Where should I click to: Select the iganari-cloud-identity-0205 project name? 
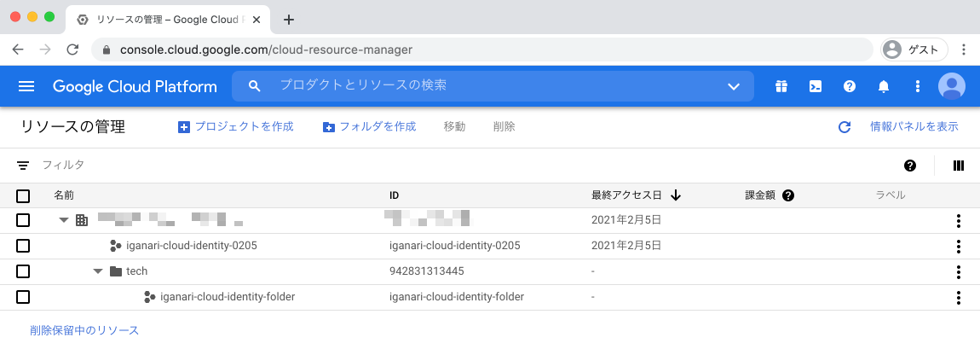[191, 246]
